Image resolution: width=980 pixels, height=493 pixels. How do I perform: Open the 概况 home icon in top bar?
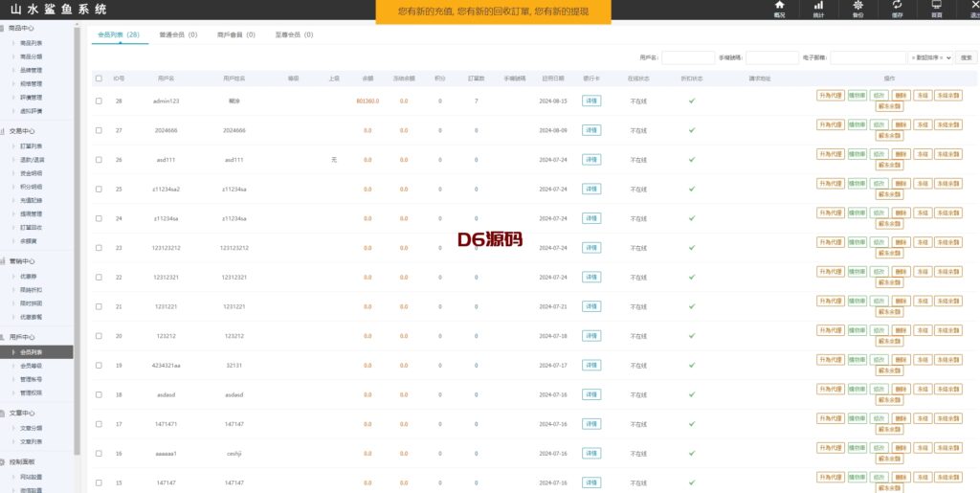779,9
